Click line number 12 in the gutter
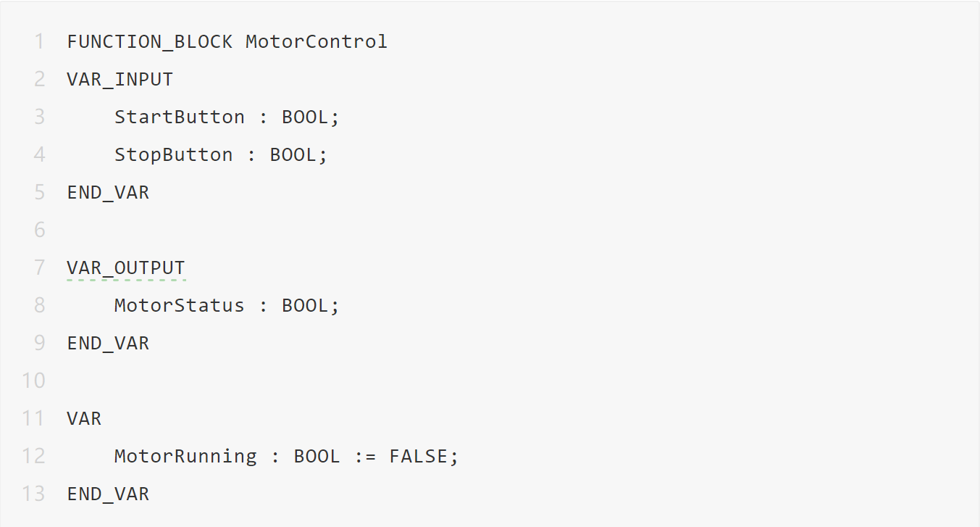This screenshot has height=527, width=980. [34, 456]
